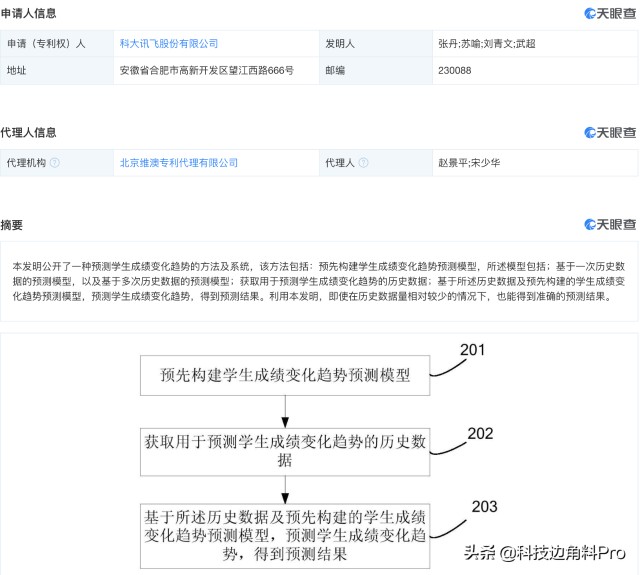Select the postal code 230088

click(x=454, y=71)
